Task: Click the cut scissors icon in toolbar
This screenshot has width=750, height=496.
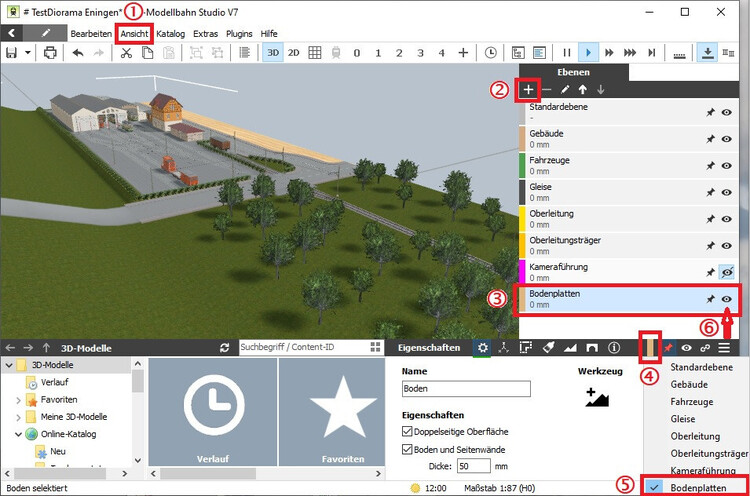Action: click(x=126, y=52)
